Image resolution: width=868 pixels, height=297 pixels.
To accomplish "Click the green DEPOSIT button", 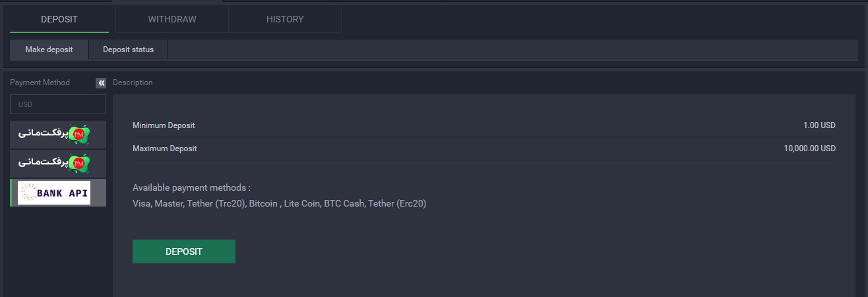I will coord(184,251).
